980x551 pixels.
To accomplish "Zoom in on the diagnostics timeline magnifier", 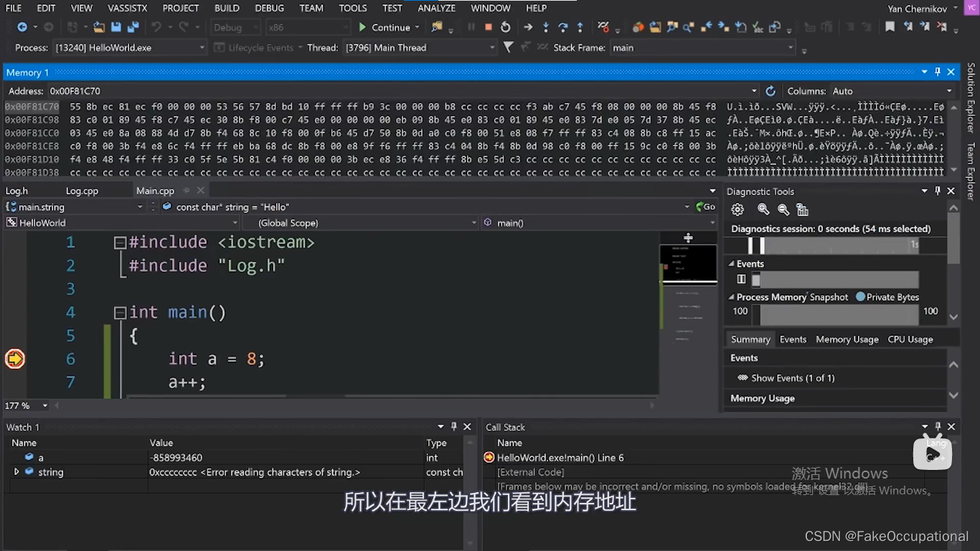I will click(763, 209).
